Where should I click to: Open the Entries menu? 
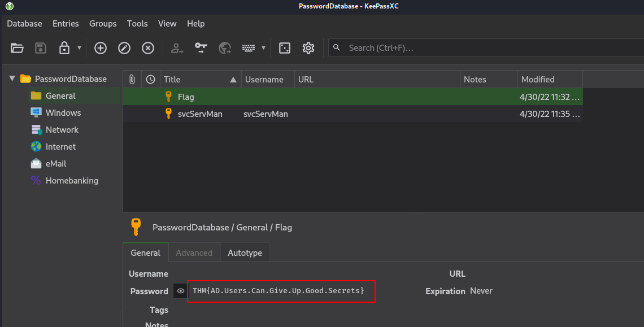tap(66, 24)
